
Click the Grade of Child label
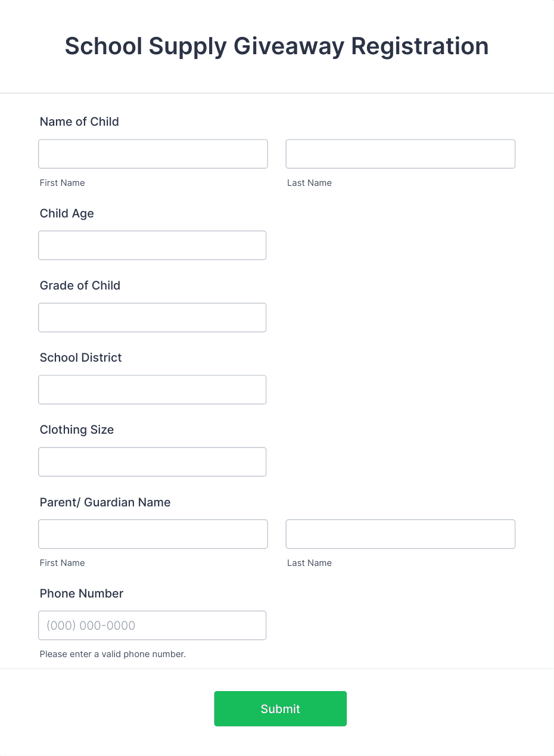(x=80, y=286)
